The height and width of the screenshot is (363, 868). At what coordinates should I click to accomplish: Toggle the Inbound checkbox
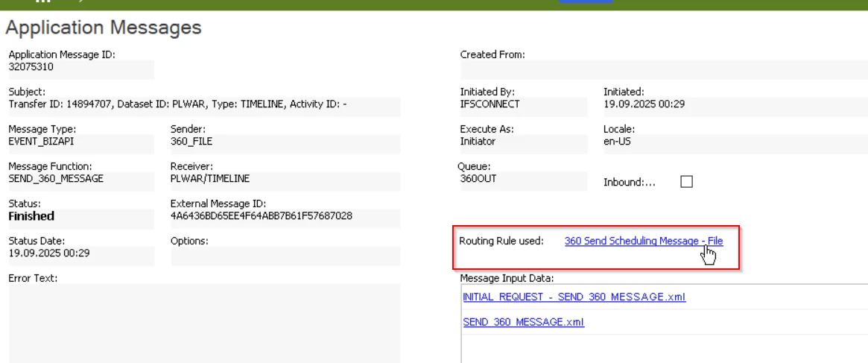(x=686, y=182)
